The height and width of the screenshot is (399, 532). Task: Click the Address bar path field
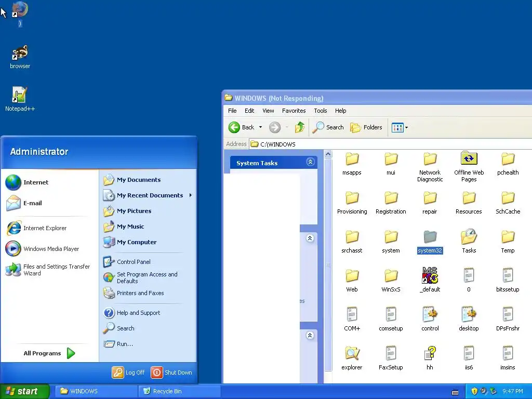click(390, 144)
